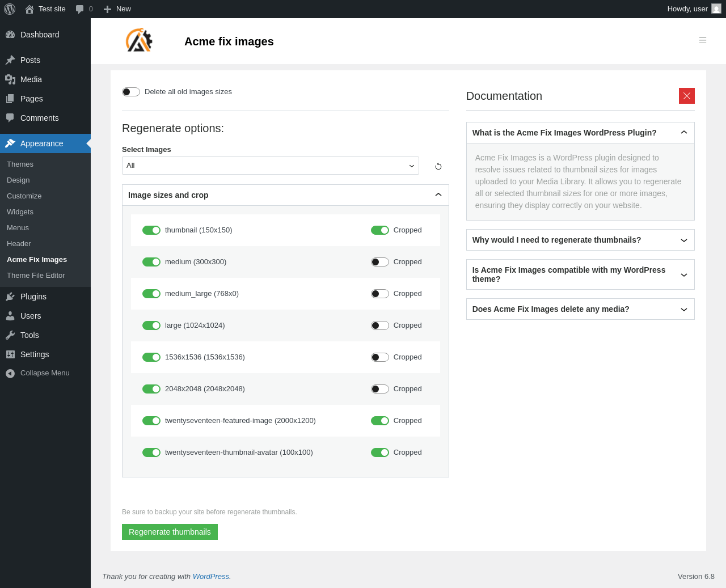Click the Version 6.8 footer text
726x588 pixels.
point(696,577)
